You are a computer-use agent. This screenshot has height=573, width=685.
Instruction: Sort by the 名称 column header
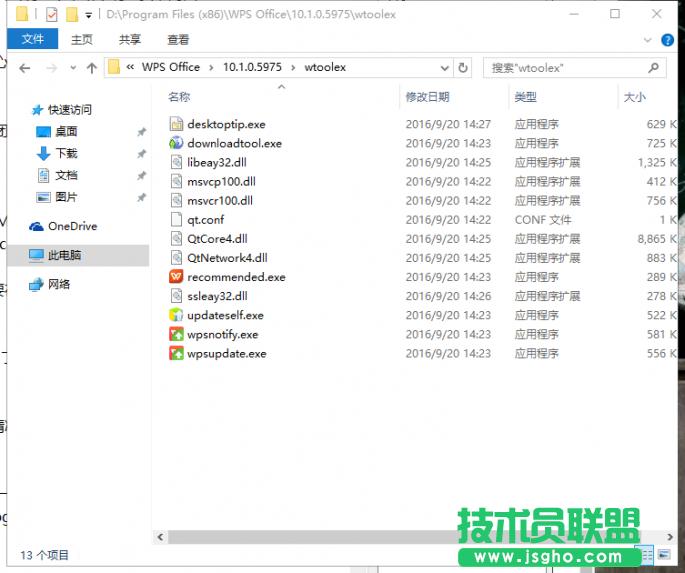click(x=179, y=97)
